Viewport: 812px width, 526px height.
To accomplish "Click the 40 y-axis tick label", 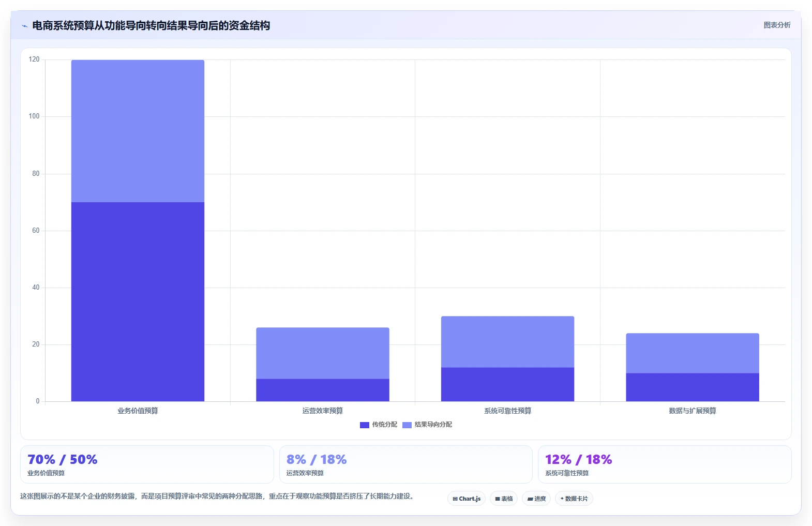I will click(x=36, y=288).
